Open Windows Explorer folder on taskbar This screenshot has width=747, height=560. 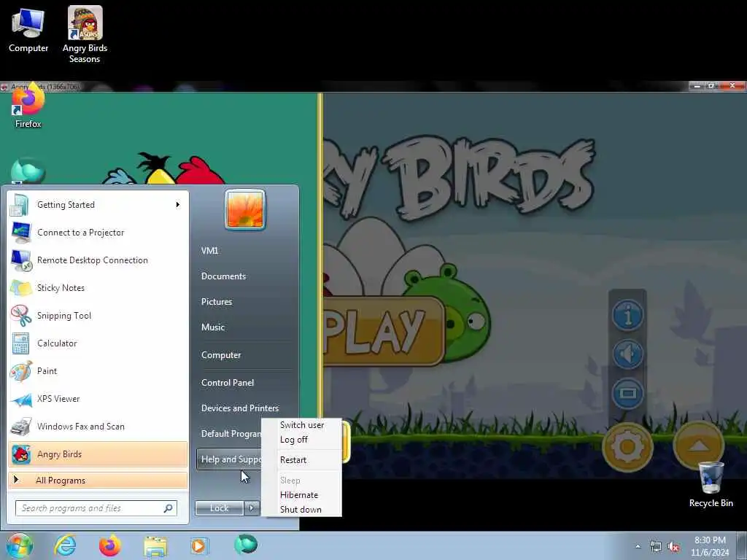point(155,546)
